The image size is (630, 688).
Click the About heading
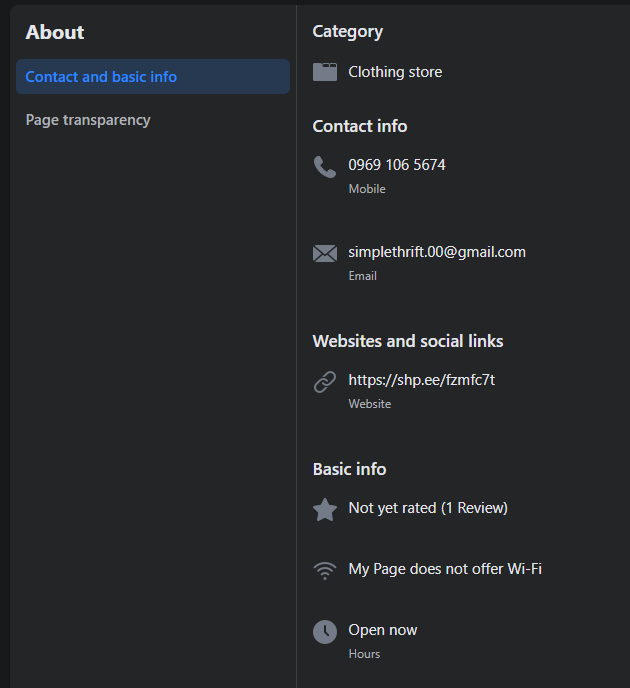point(55,33)
